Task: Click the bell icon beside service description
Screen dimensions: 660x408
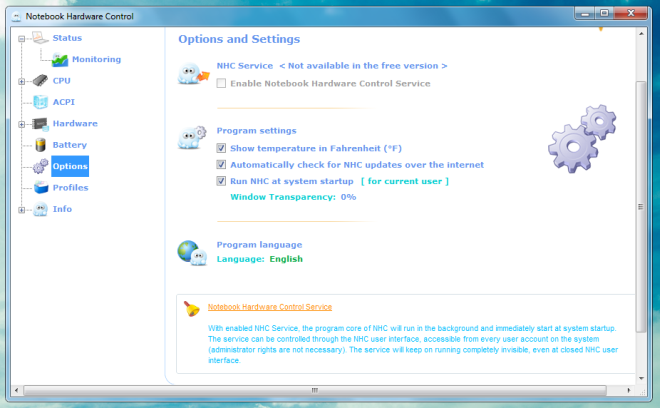Action: click(192, 309)
